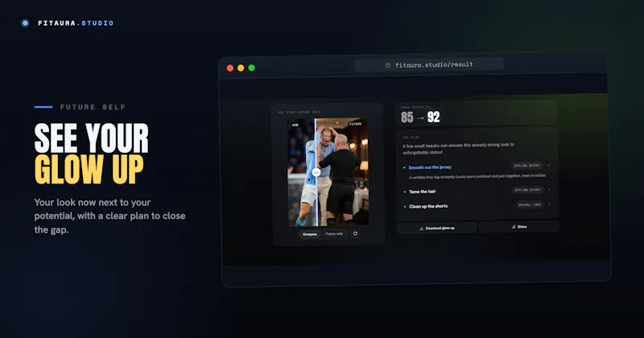Click the wrinkle-free top description text
Screen dimensions: 644x338
(477, 176)
